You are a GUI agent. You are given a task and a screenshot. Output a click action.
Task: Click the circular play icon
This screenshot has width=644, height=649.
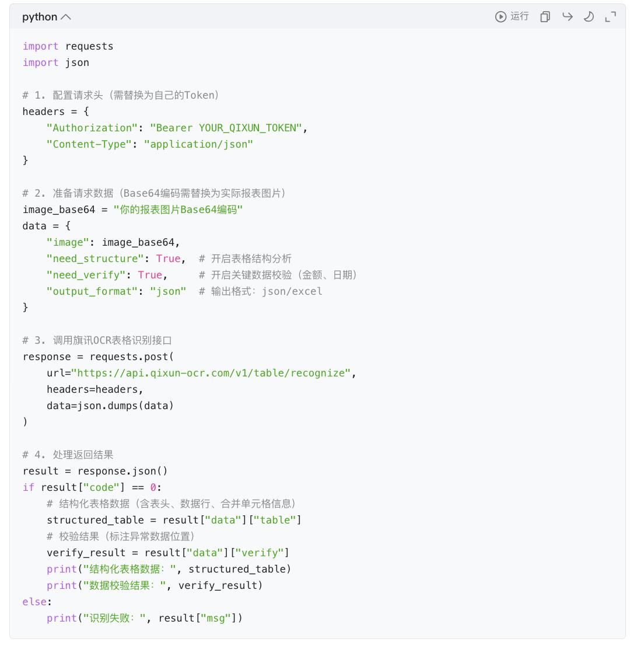501,16
